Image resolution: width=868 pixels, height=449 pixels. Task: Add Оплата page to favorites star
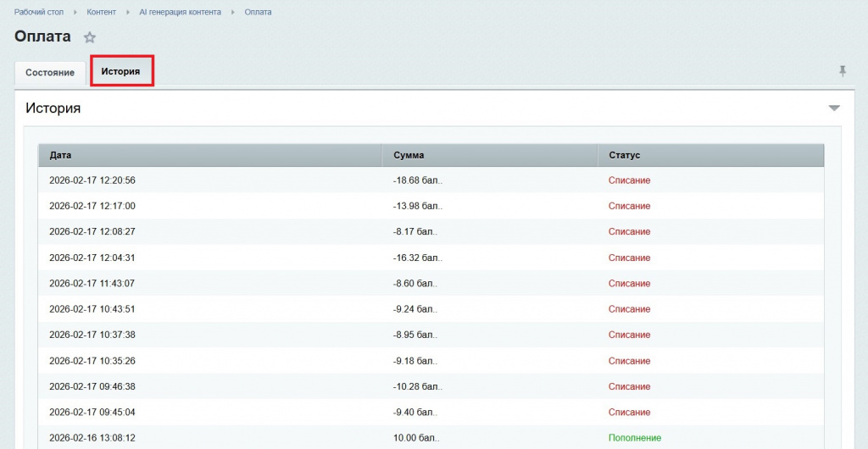[90, 37]
